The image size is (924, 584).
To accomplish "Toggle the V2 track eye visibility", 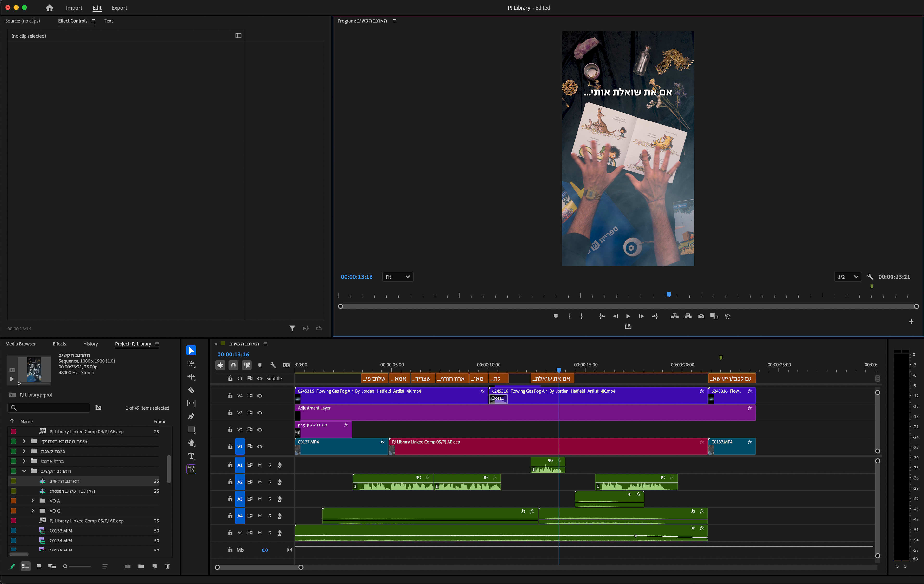I will pyautogui.click(x=260, y=430).
